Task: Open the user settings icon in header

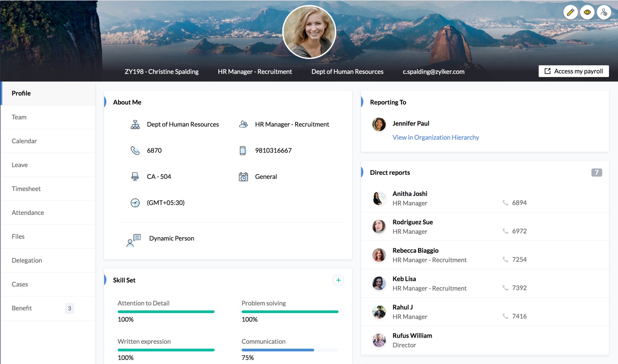Action: (604, 13)
